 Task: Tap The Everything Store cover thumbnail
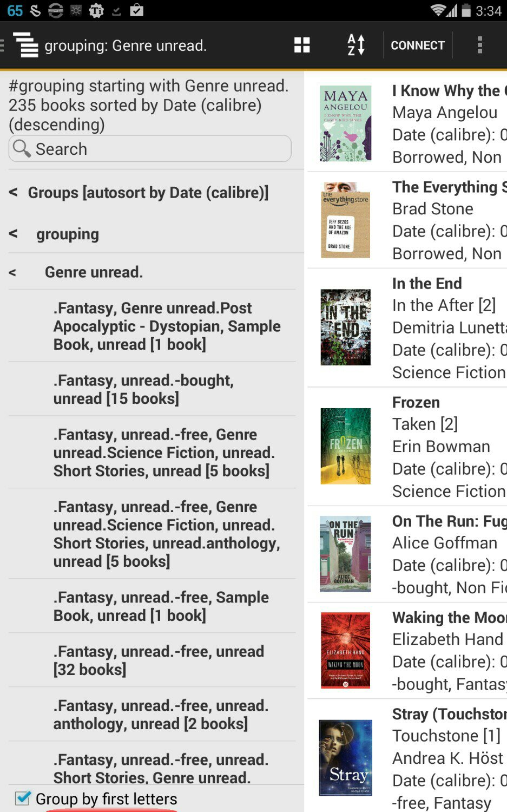(345, 220)
